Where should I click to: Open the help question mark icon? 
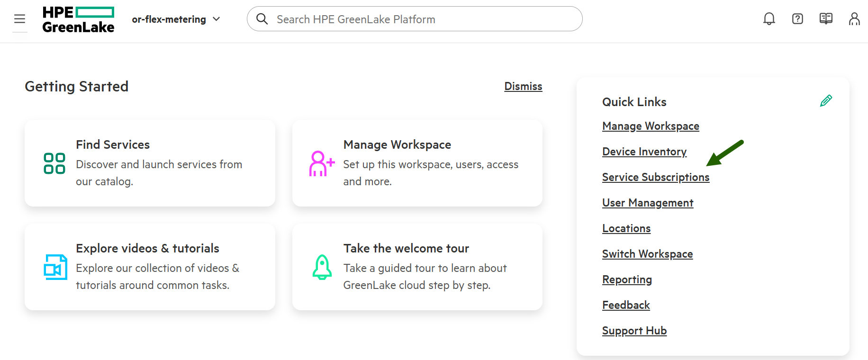(x=797, y=19)
